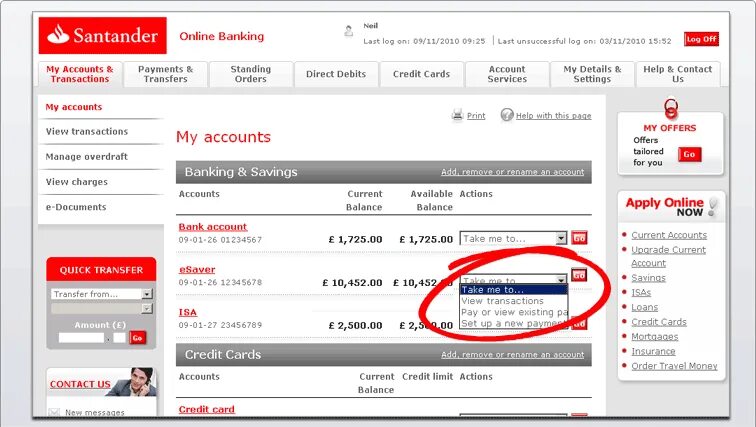756x427 pixels.
Task: Open Current Accounts link
Action: (x=669, y=235)
